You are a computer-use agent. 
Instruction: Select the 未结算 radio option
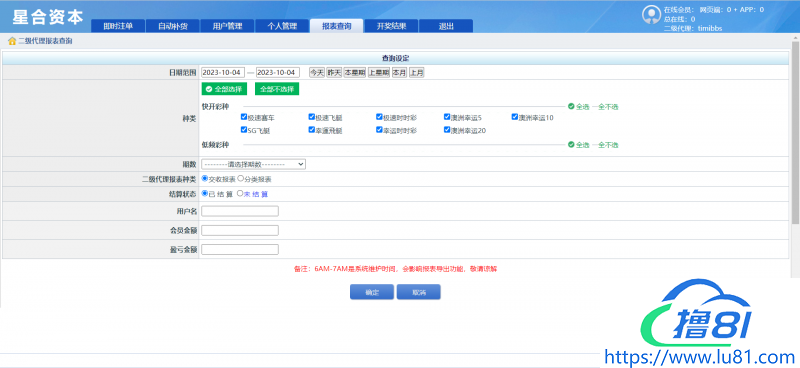point(240,194)
